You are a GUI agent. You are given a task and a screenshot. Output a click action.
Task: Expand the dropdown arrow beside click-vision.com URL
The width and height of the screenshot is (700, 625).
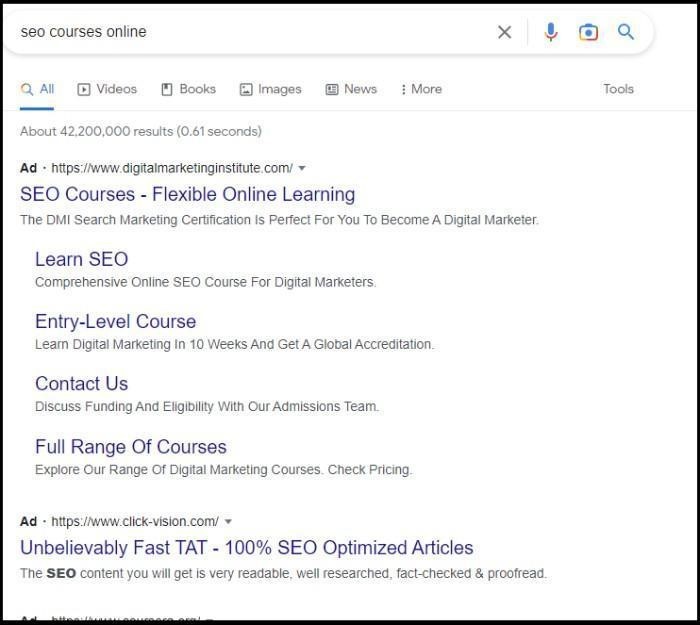(228, 521)
